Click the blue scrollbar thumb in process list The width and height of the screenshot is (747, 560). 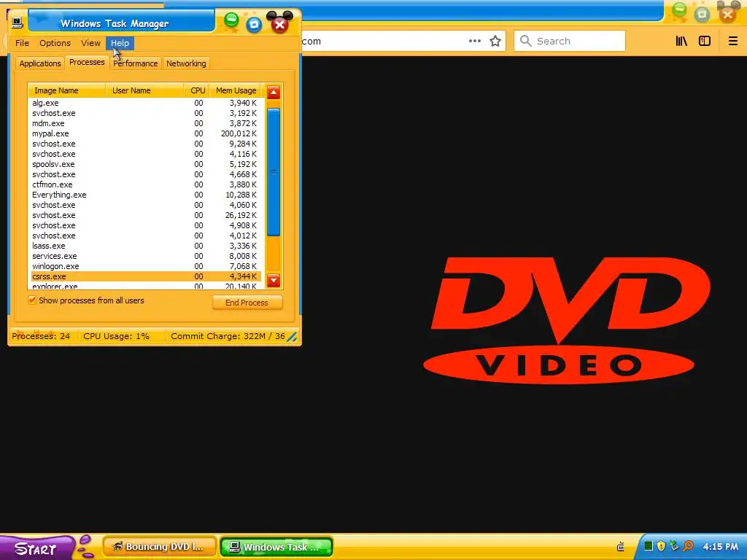274,172
